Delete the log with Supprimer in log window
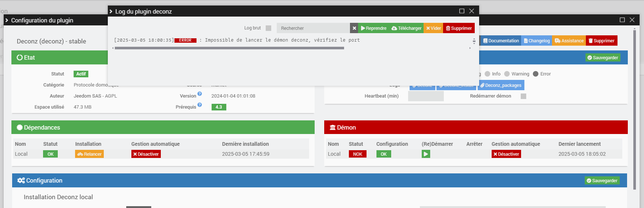The height and width of the screenshot is (208, 644). pos(459,28)
